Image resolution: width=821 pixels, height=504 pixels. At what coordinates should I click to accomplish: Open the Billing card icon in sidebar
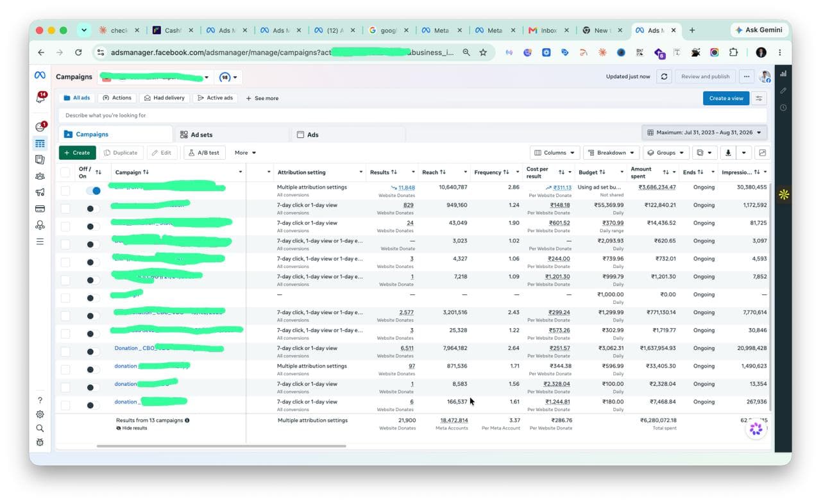(40, 209)
